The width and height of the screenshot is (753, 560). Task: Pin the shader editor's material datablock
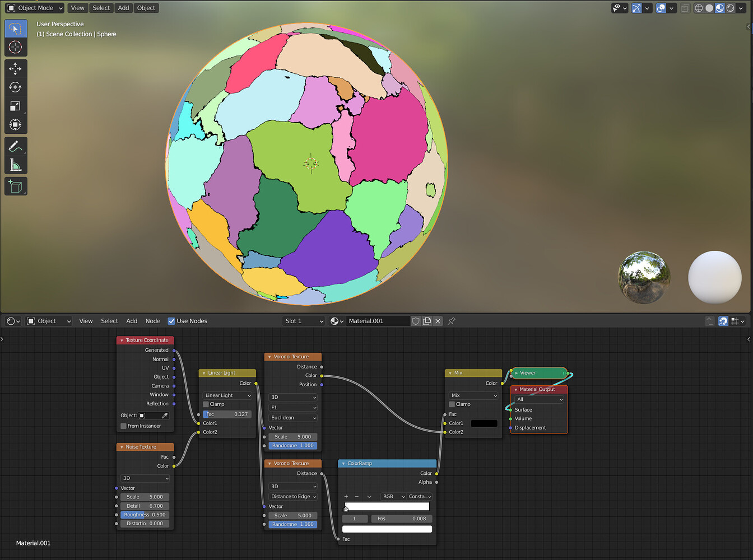click(x=452, y=321)
